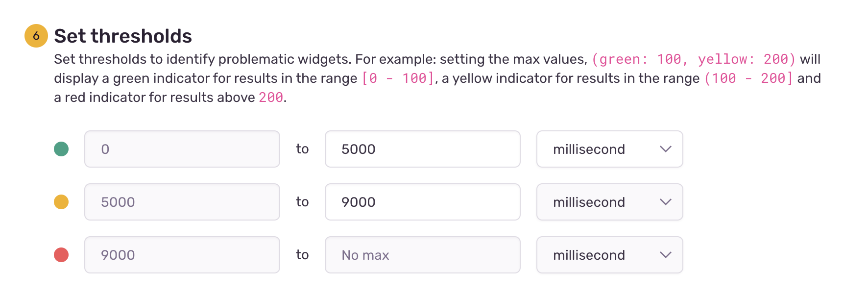The image size is (868, 296).
Task: Click the yellow threshold indicator dot
Action: point(61,202)
